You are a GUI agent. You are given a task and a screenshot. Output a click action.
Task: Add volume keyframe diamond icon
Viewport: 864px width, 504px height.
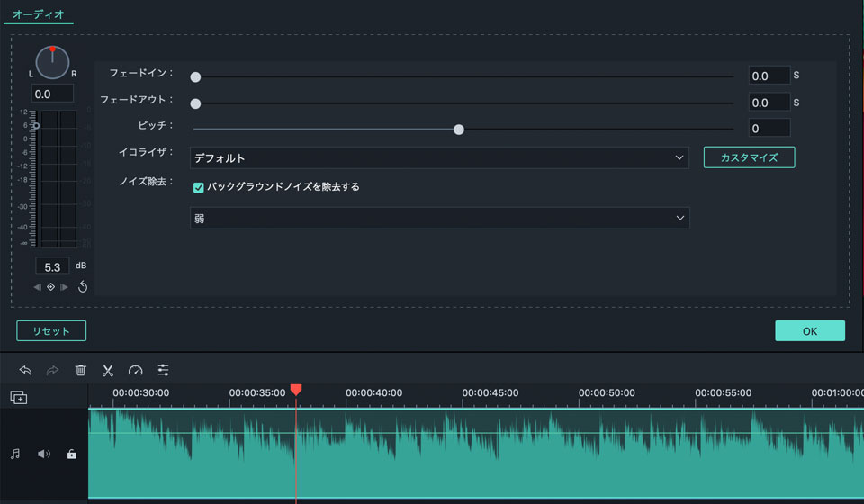tap(50, 286)
